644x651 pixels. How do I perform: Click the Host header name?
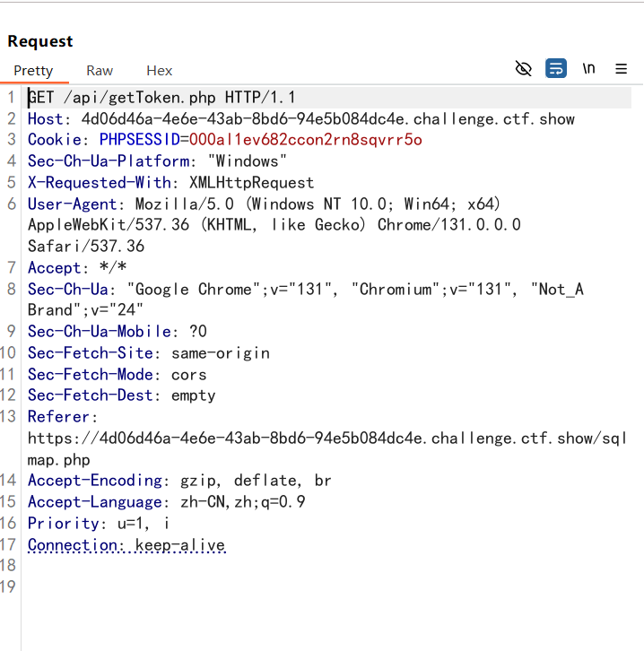(46, 119)
